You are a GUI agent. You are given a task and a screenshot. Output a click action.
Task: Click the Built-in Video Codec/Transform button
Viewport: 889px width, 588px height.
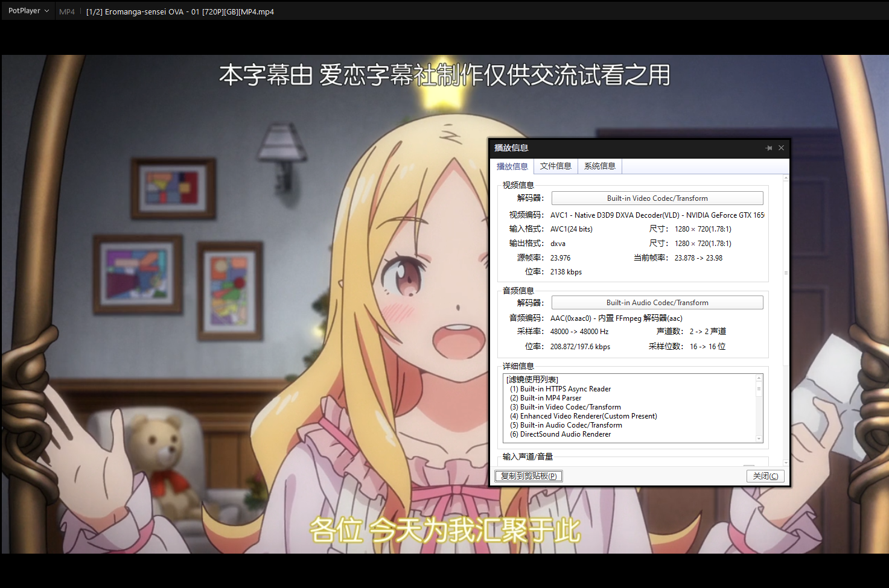pyautogui.click(x=657, y=198)
